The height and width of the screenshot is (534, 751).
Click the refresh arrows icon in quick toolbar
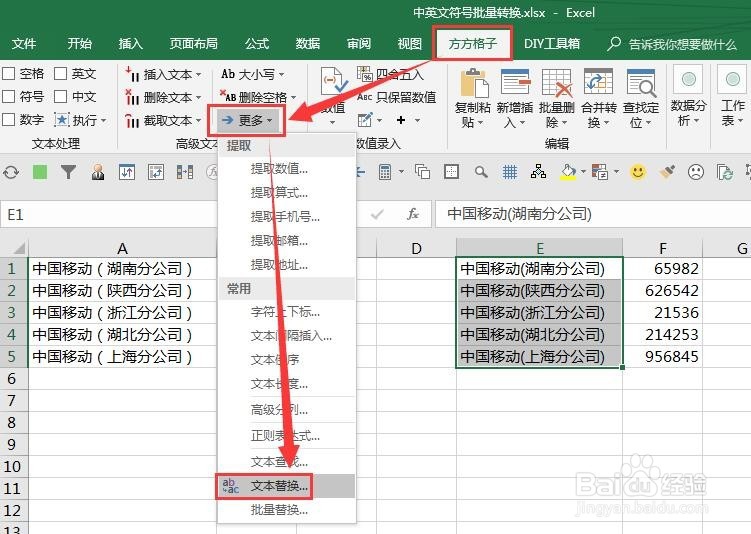pyautogui.click(x=11, y=172)
